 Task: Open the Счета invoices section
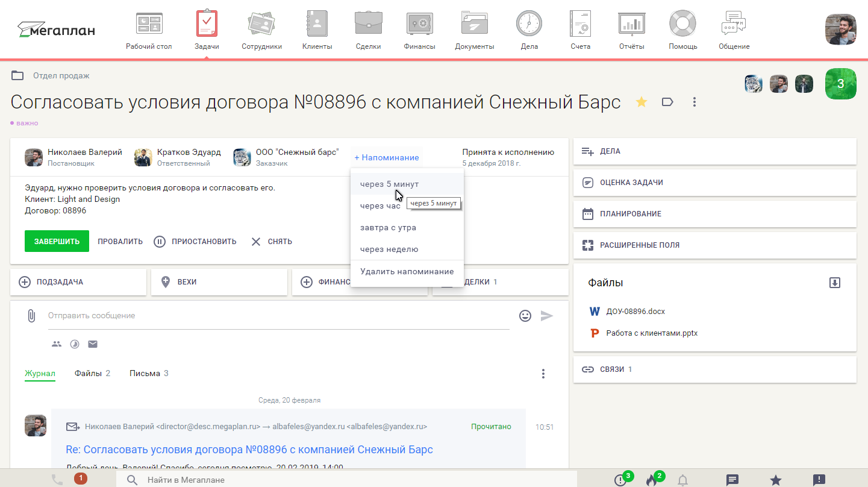coord(581,30)
